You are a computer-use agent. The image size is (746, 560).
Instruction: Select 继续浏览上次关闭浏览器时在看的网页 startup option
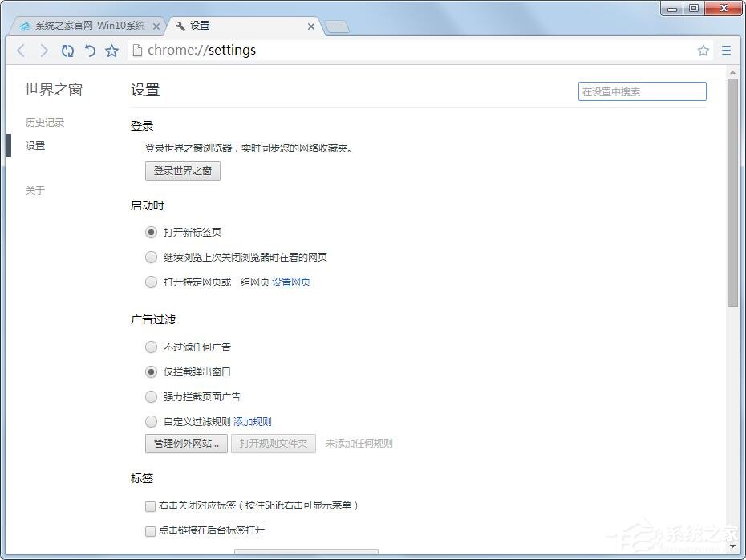151,258
